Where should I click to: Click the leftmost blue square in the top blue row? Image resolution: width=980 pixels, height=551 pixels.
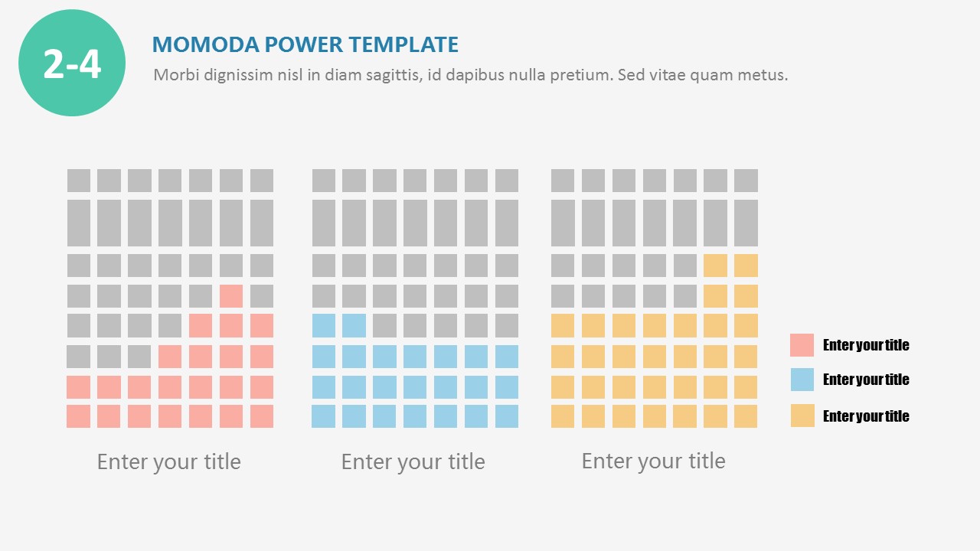click(x=323, y=325)
